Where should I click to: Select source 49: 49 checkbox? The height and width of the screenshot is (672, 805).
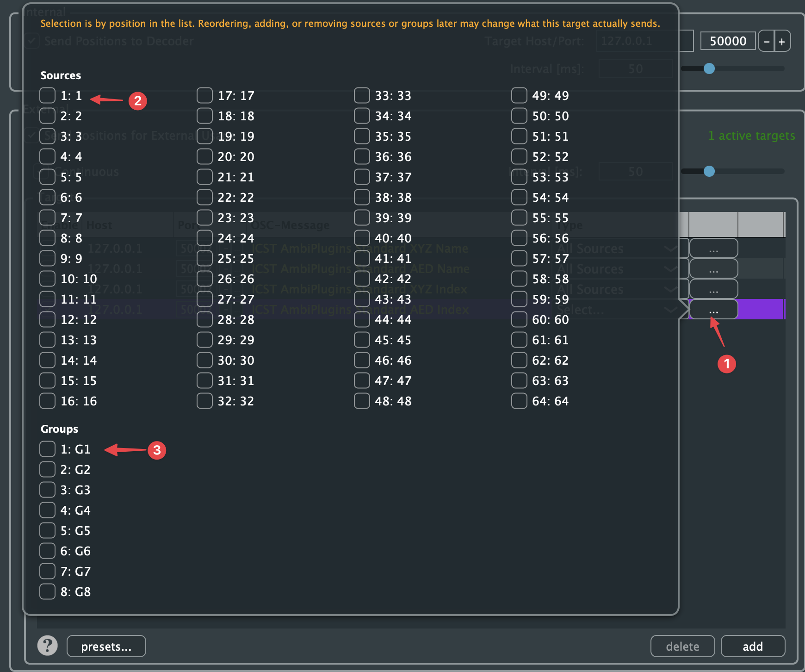519,95
